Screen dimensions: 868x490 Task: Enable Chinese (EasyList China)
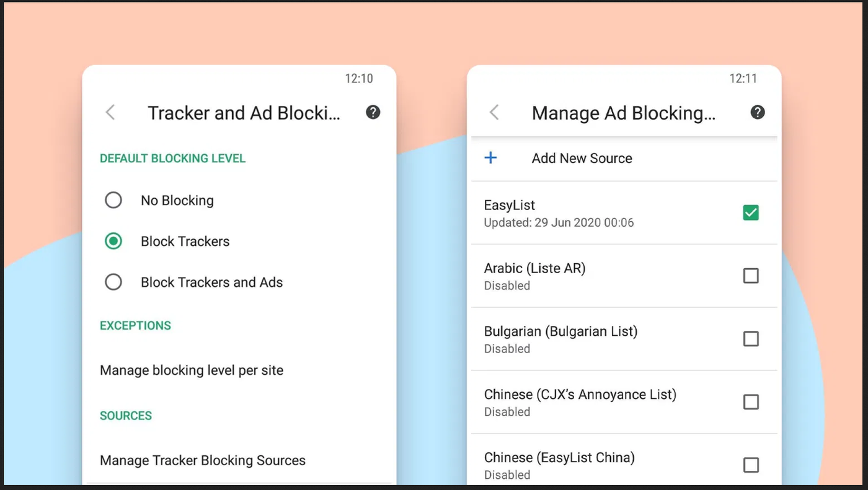click(x=751, y=465)
